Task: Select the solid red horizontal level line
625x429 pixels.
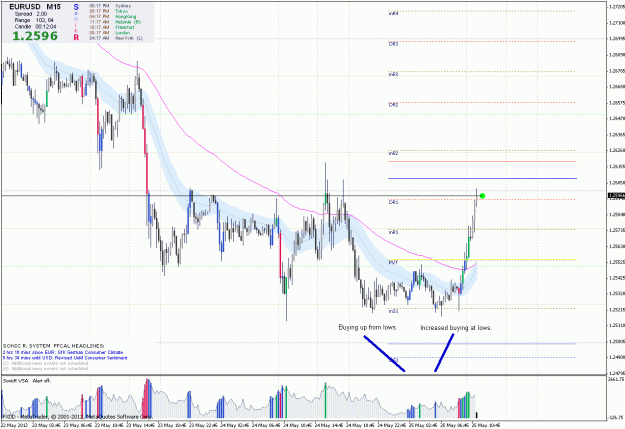Action: 482,161
